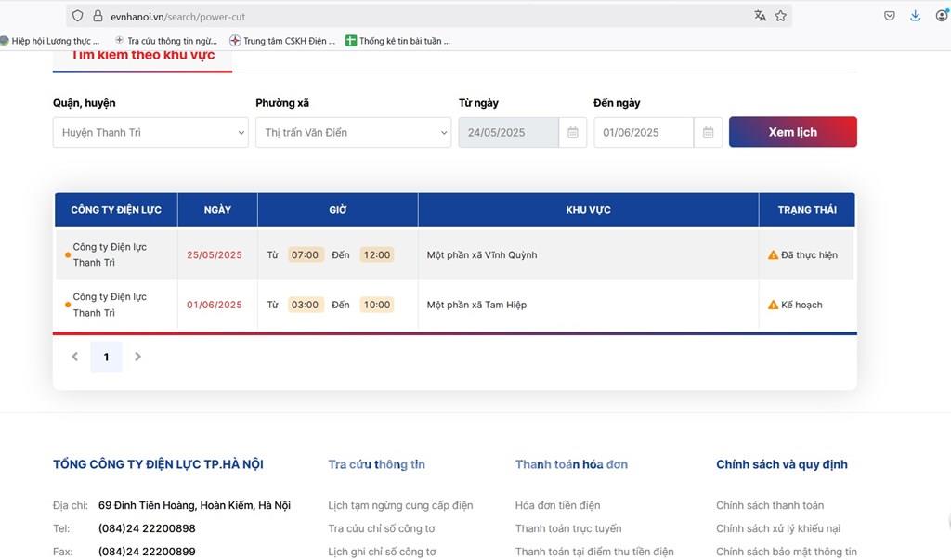This screenshot has width=951, height=560.
Task: Click the GIỜ column header
Action: click(338, 209)
